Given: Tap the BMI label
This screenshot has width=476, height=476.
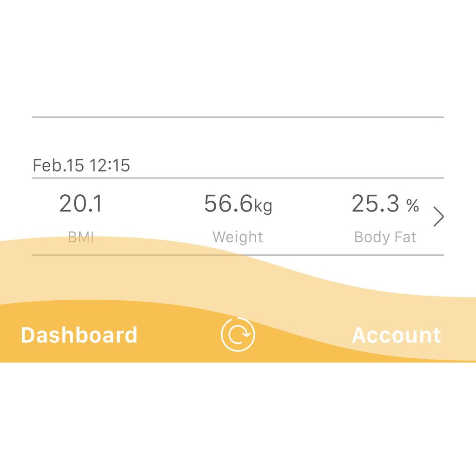Looking at the screenshot, I should [x=81, y=237].
